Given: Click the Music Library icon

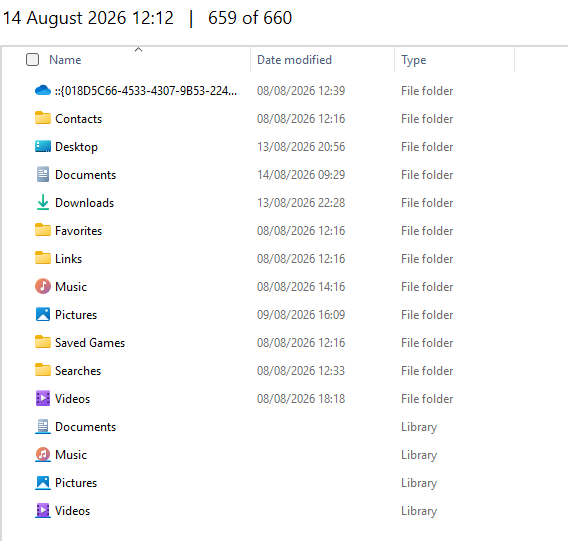Looking at the screenshot, I should 43,454.
